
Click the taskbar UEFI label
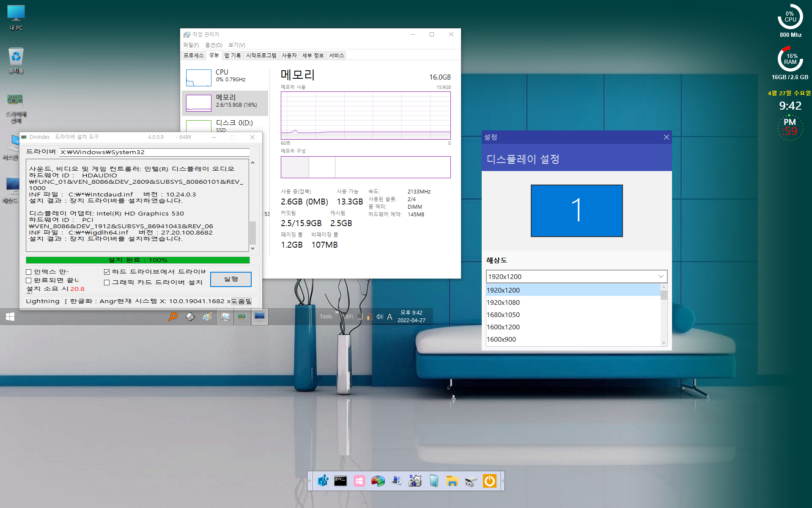click(348, 317)
